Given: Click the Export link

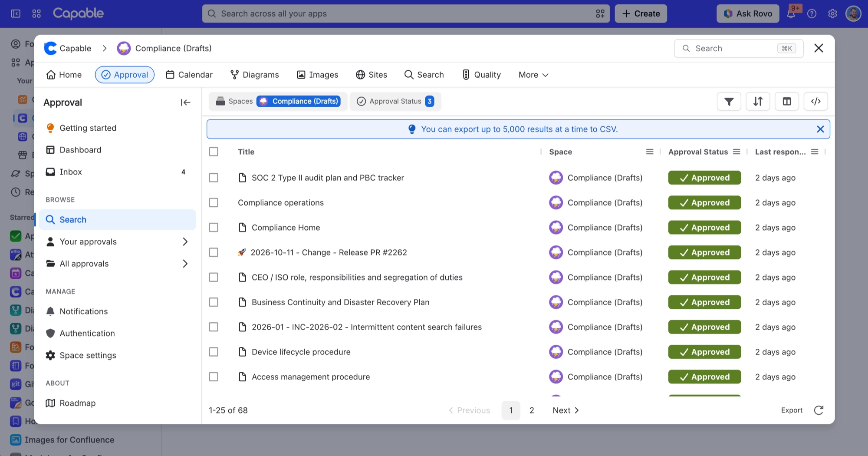Looking at the screenshot, I should click(x=792, y=410).
